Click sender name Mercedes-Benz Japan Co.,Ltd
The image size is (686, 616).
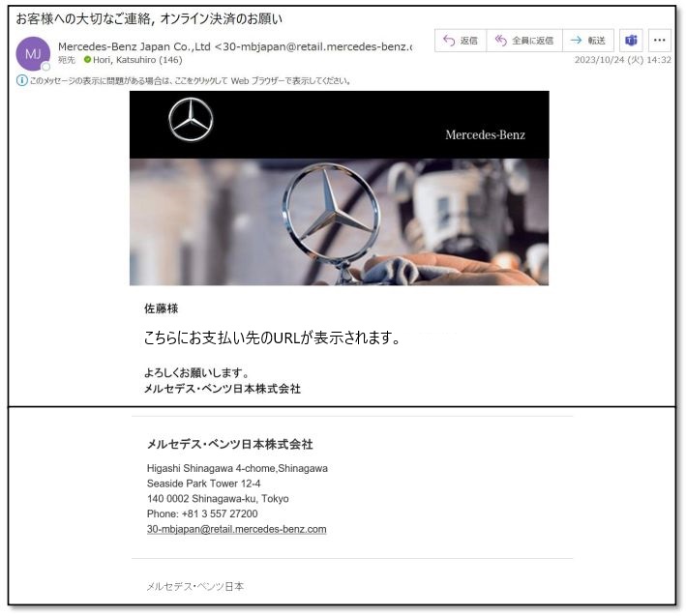point(134,46)
